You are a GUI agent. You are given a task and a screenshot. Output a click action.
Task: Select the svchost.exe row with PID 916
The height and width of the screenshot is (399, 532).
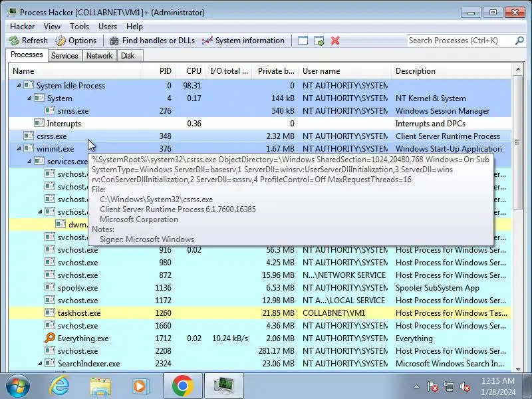(260, 250)
